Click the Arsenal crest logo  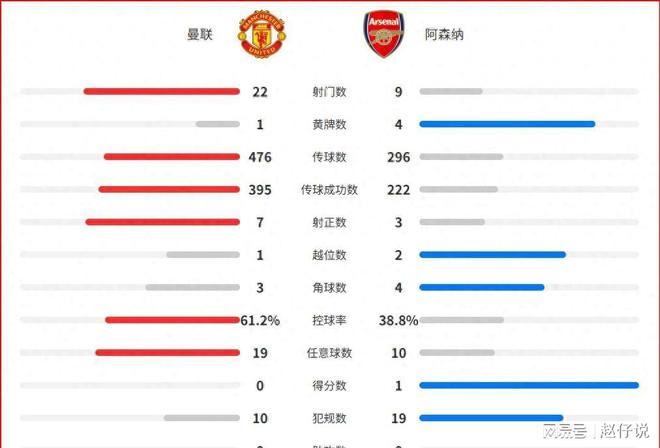(384, 34)
